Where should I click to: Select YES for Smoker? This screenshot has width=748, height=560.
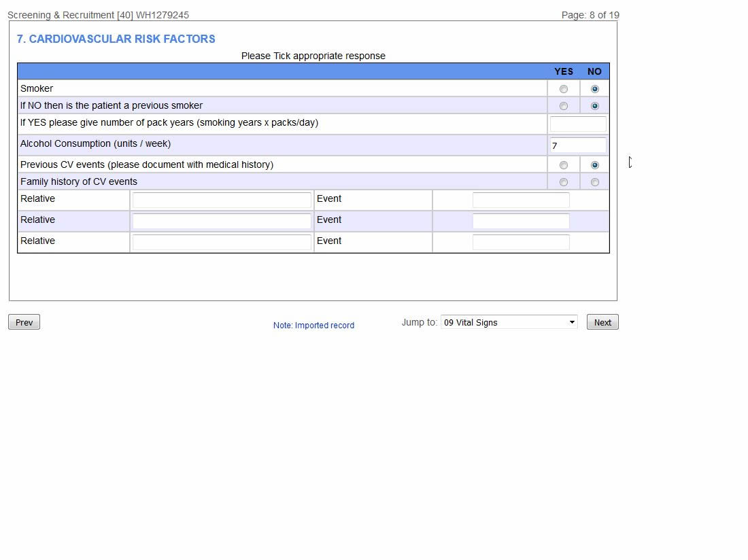coord(563,88)
